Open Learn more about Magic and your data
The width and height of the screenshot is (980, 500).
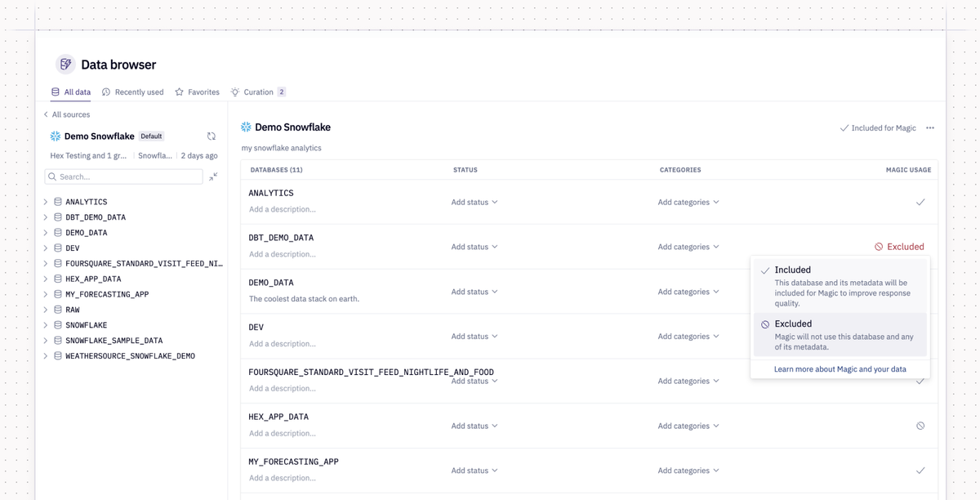[x=840, y=369]
